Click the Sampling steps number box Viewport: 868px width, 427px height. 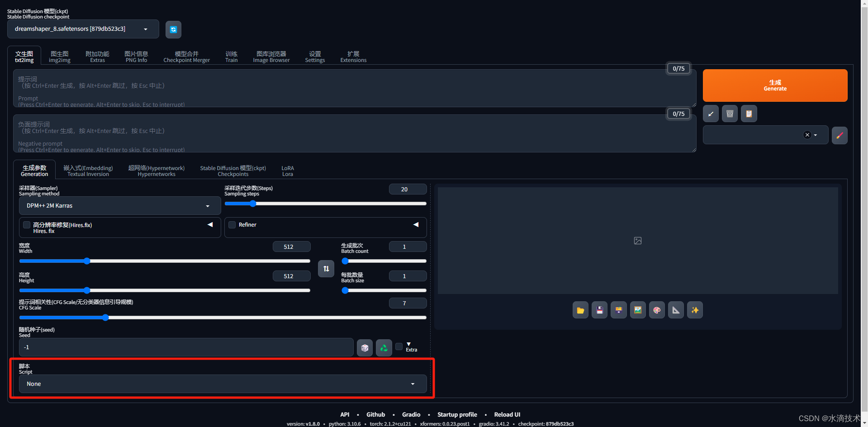(408, 189)
